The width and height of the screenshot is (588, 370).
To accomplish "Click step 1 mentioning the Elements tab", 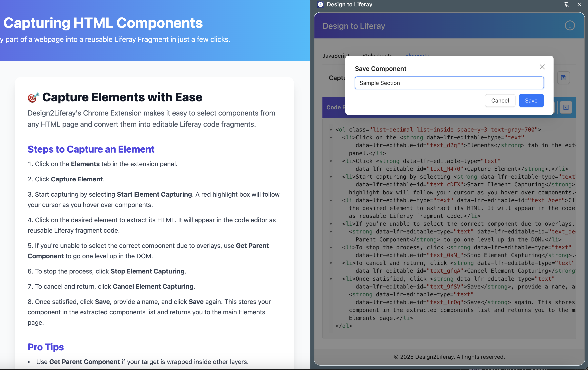I will [x=103, y=164].
